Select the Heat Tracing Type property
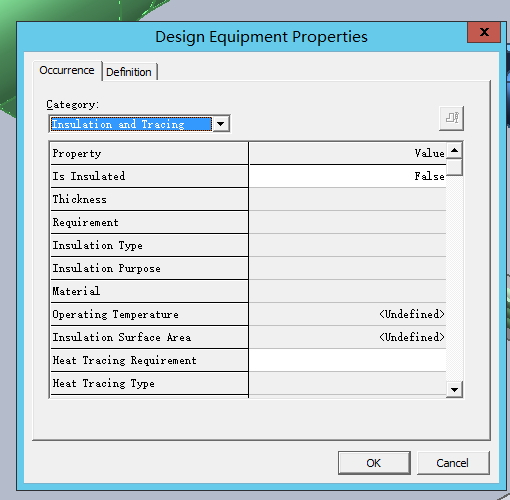 pyautogui.click(x=149, y=383)
